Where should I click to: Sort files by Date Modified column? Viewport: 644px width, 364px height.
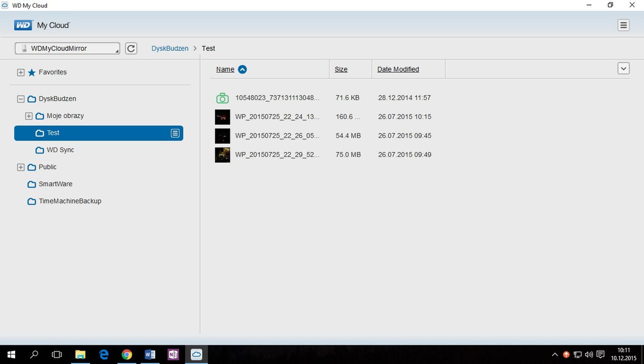(x=398, y=69)
